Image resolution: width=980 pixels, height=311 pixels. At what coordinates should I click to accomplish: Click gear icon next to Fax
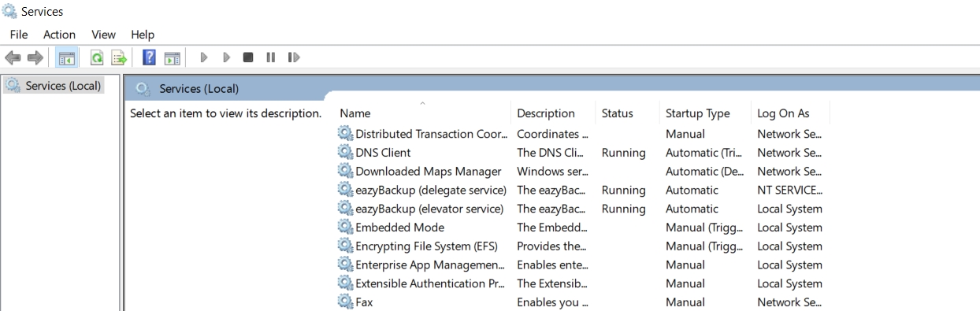(x=345, y=302)
